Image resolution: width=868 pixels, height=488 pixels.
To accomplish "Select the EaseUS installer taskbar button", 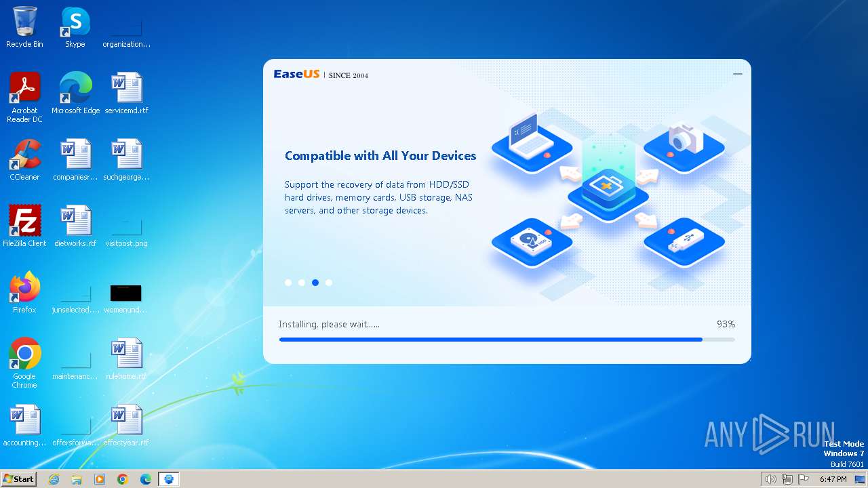I will 169,479.
